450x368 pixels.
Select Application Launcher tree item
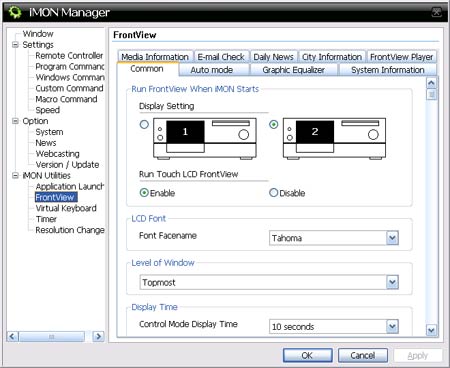click(70, 186)
